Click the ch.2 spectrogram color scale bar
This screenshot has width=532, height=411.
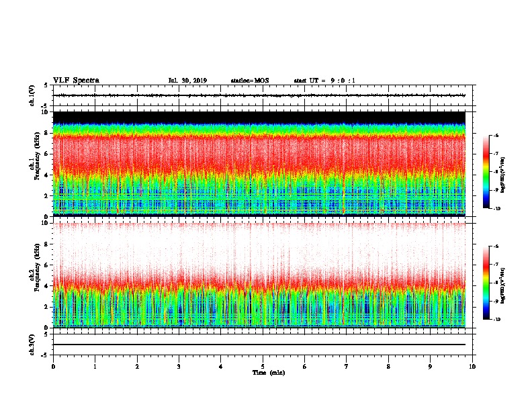coord(486,283)
